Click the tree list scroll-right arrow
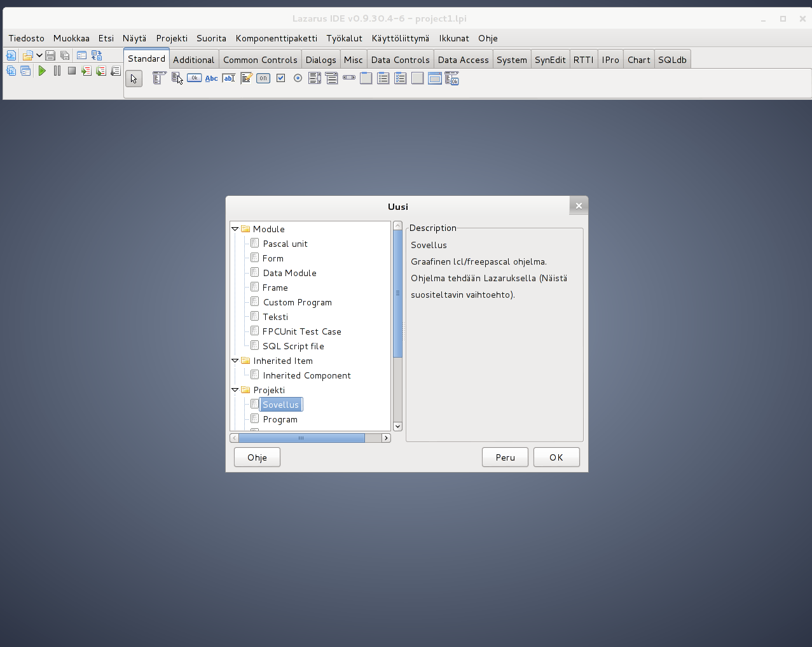This screenshot has height=647, width=812. pos(386,438)
